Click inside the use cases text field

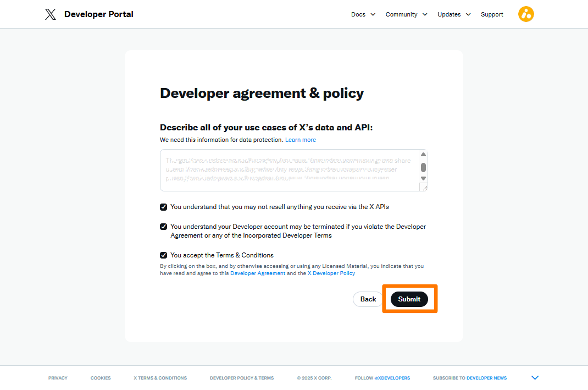coord(289,170)
